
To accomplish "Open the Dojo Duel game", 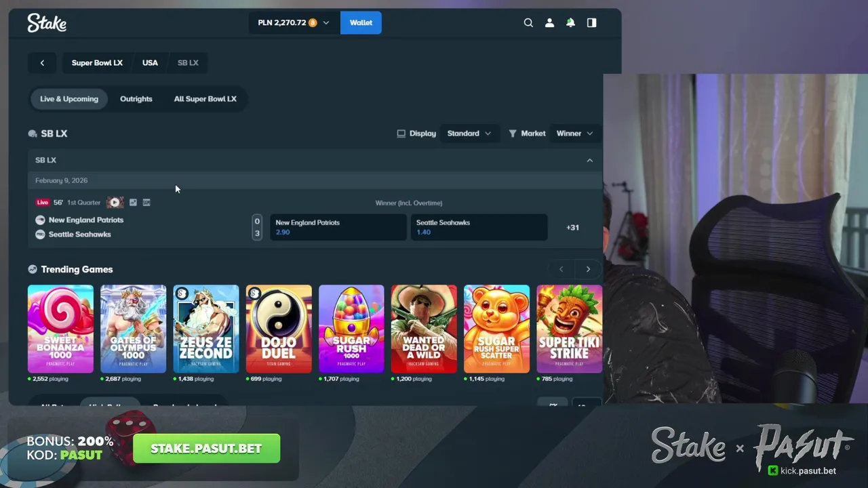I will click(x=279, y=329).
